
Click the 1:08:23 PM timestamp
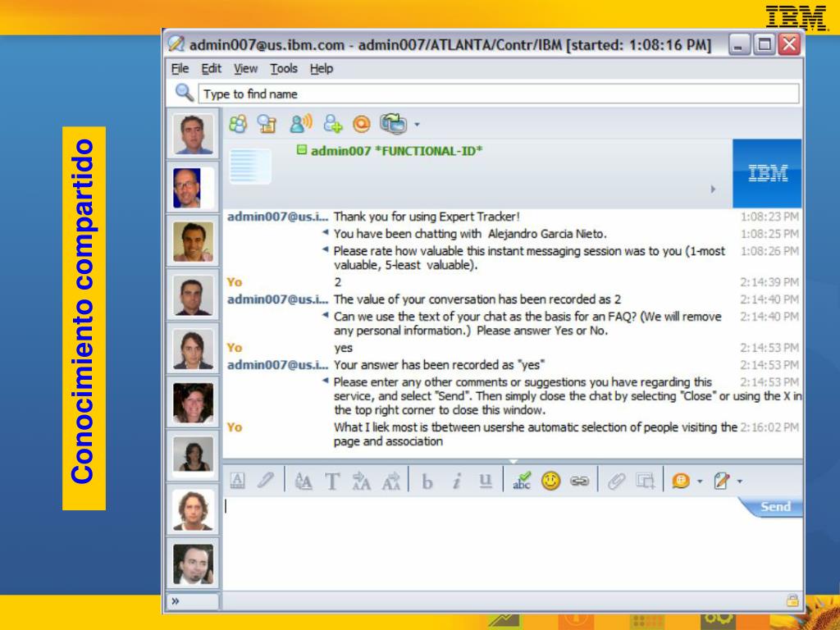[769, 217]
